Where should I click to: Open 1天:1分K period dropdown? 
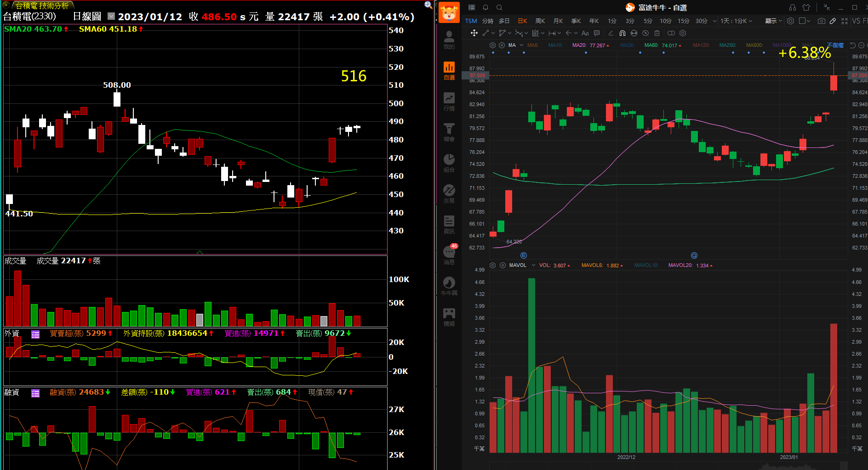pos(736,21)
